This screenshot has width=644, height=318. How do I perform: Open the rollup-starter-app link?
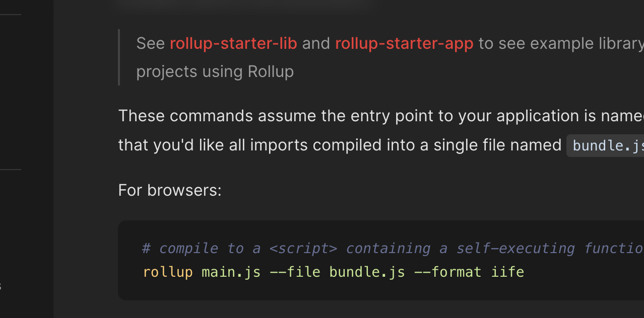click(x=404, y=44)
